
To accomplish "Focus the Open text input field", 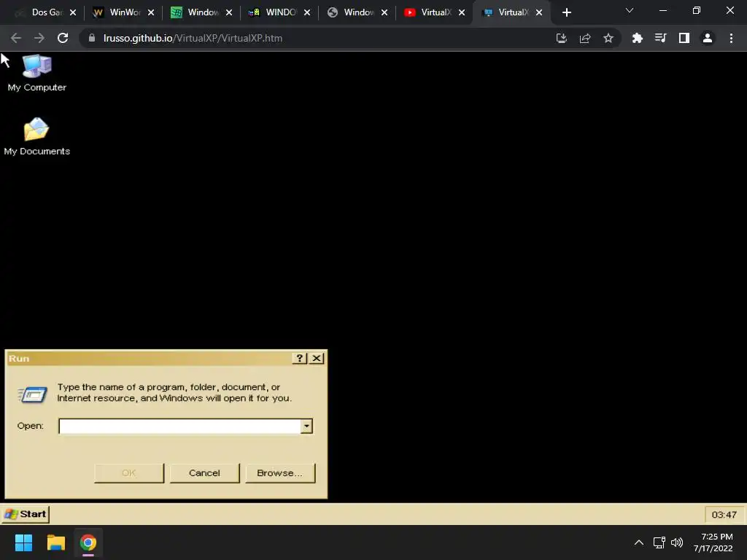I will click(179, 426).
